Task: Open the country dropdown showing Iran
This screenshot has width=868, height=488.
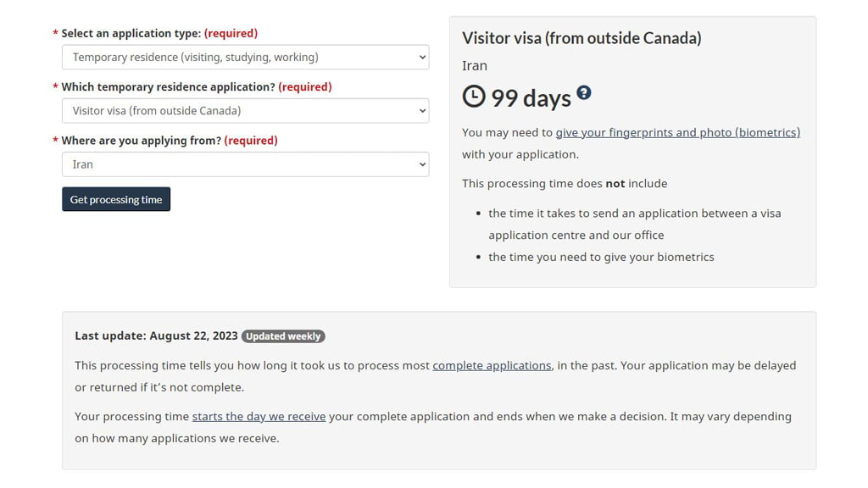Action: [245, 164]
